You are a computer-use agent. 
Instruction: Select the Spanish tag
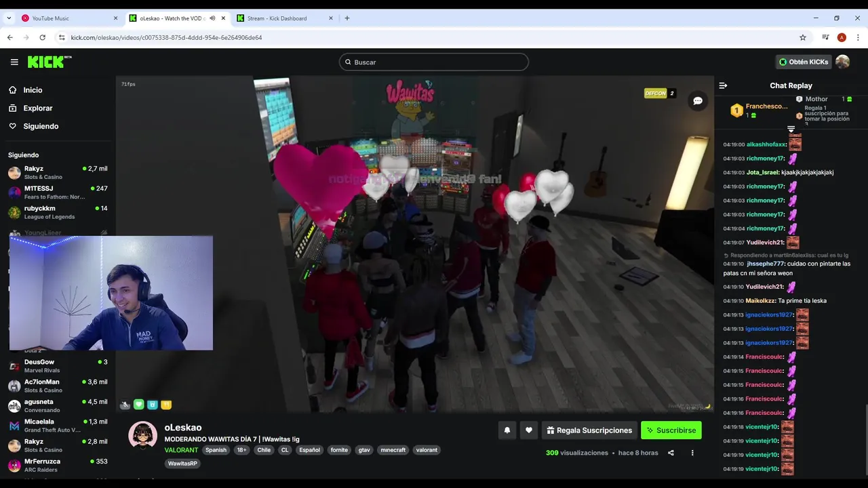coord(216,450)
